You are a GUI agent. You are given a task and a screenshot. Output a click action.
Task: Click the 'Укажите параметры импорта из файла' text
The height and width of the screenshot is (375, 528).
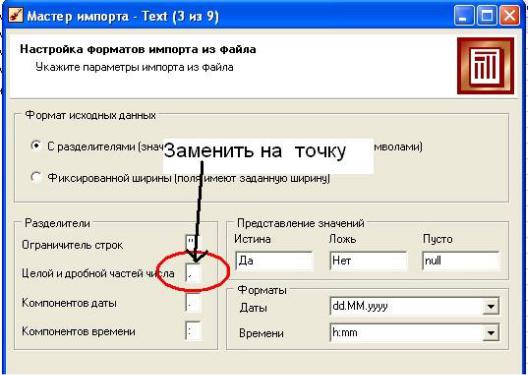coord(134,67)
